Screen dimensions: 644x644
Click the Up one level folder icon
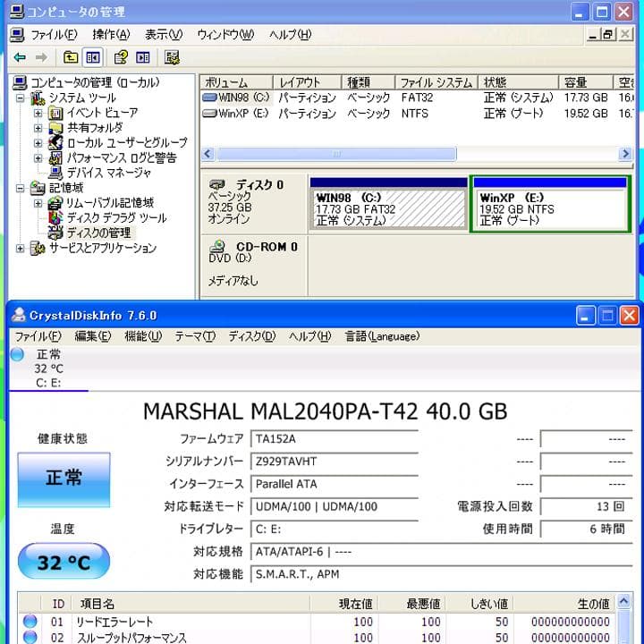(x=71, y=57)
